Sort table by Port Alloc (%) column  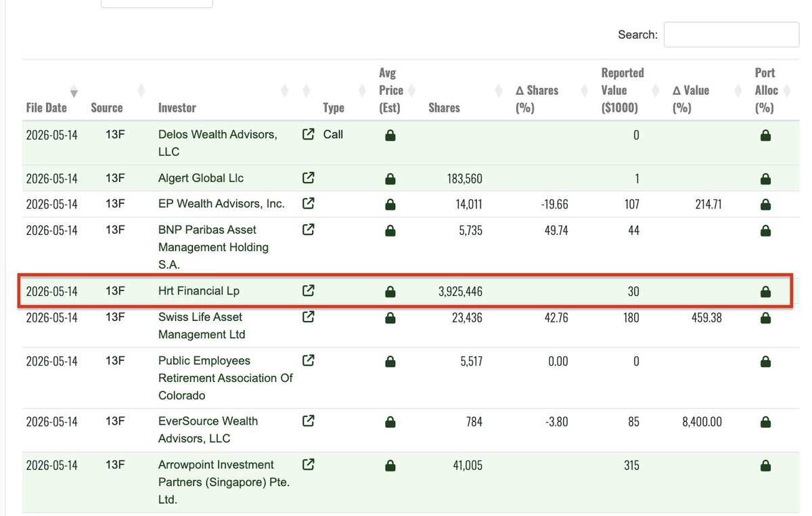[x=767, y=90]
